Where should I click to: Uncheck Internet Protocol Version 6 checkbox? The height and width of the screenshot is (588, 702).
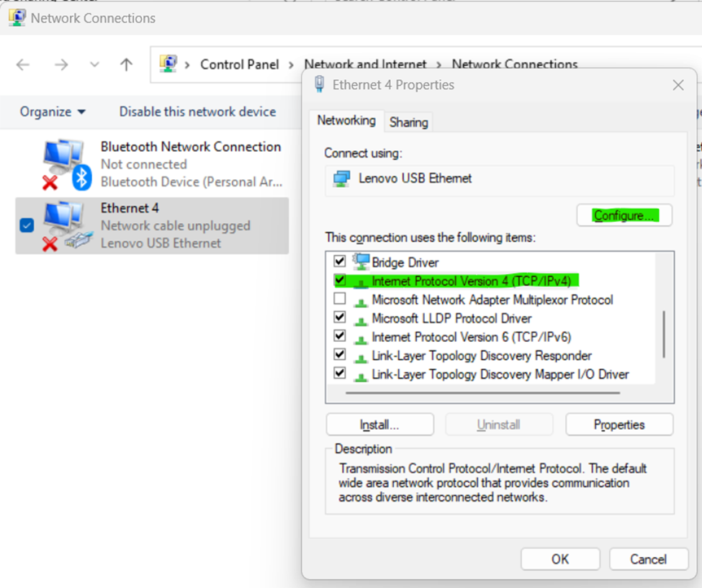click(x=340, y=337)
